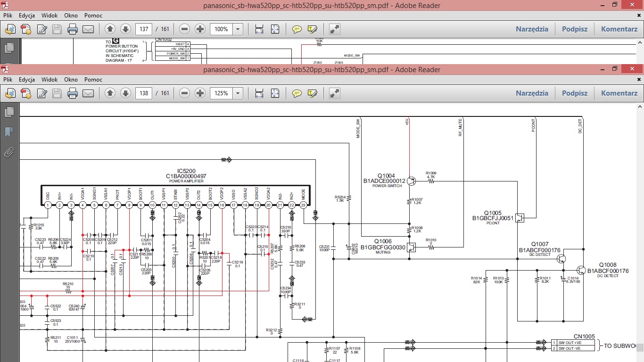The image size is (644, 362).
Task: Open Narzędzia pane in page 137 window
Action: tap(532, 29)
